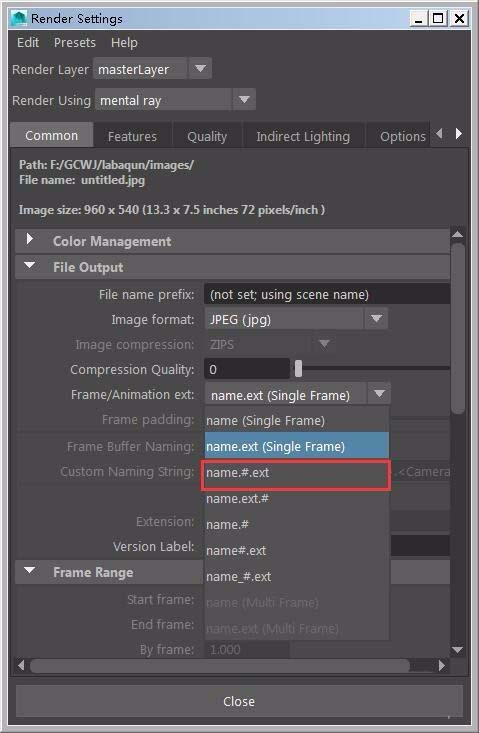Viewport: 479px width, 733px height.
Task: Click the horizontal scrollbar right arrow
Action: tap(442, 665)
